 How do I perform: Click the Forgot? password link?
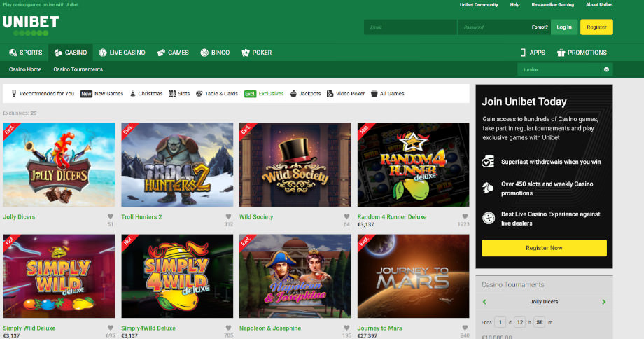(540, 27)
